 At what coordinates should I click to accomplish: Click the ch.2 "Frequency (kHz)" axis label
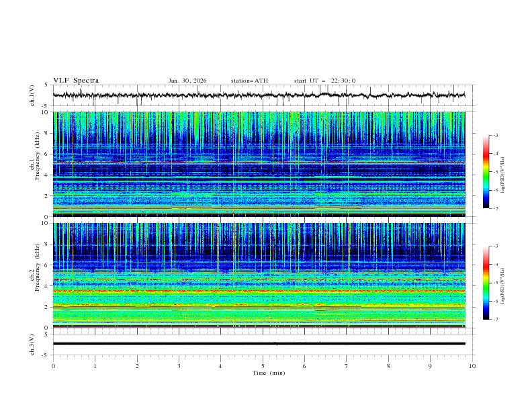click(38, 267)
